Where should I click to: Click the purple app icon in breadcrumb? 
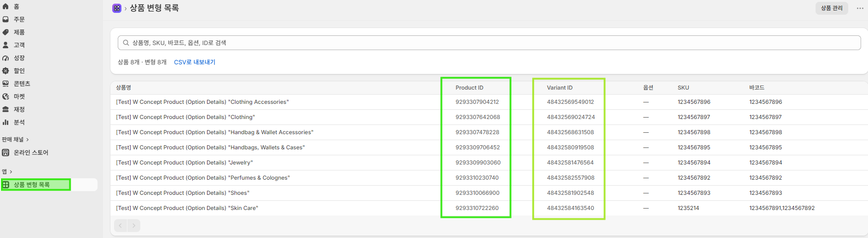point(117,8)
